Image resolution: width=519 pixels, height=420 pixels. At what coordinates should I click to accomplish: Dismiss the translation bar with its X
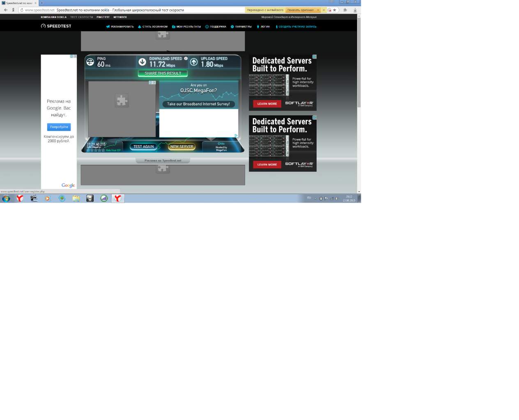point(324,10)
